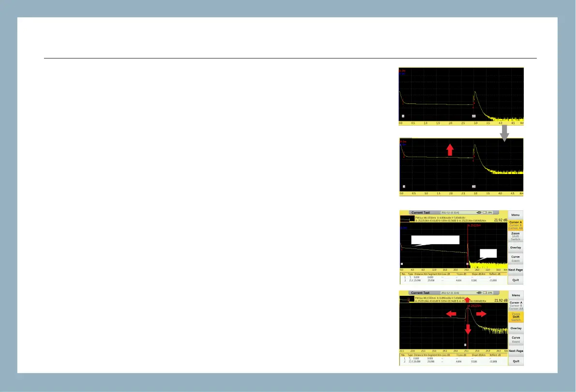Click Current Test title in 11:42 screen
Screen dimensions: 576x392
click(x=420, y=293)
